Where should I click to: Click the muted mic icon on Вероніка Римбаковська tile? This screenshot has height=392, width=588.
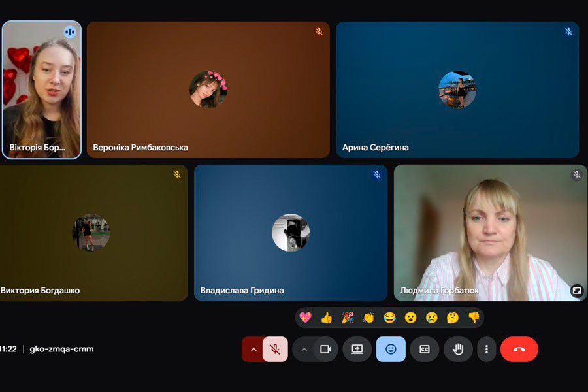[x=319, y=31]
